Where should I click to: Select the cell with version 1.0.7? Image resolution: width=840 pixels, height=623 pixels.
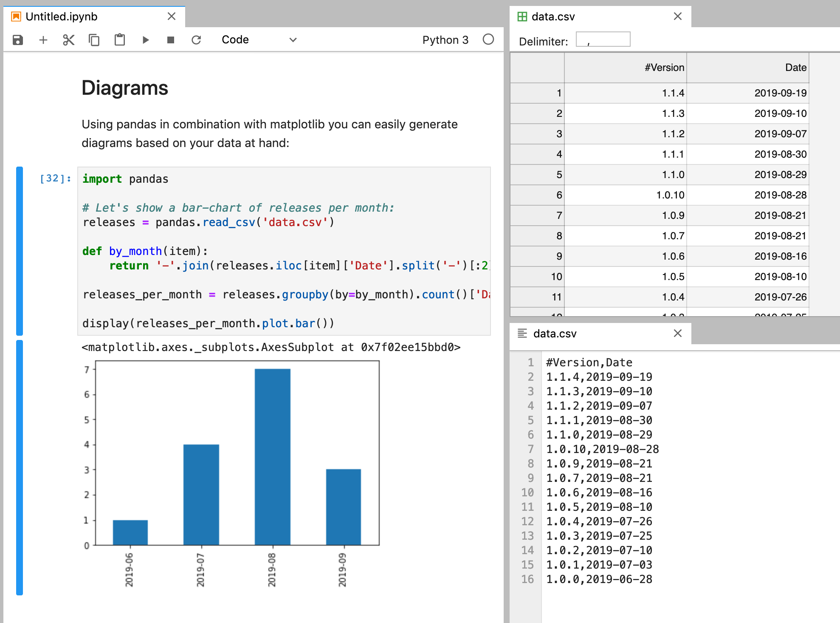[625, 236]
